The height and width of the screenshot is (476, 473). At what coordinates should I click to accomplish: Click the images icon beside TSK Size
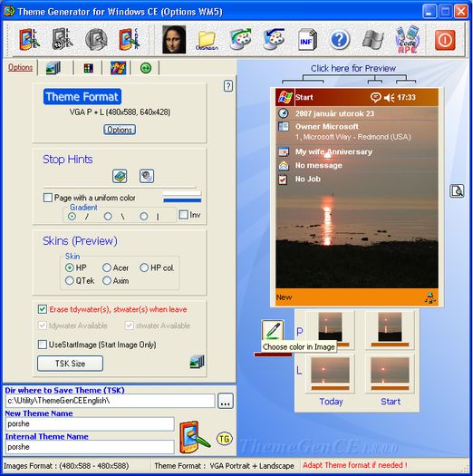198,362
